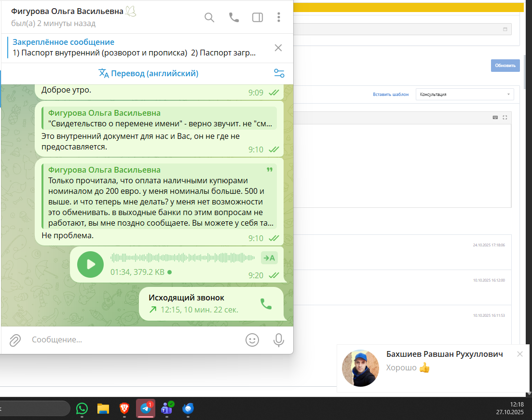The width and height of the screenshot is (532, 420).
Task: Click the Не проблема message text
Action: [68, 235]
